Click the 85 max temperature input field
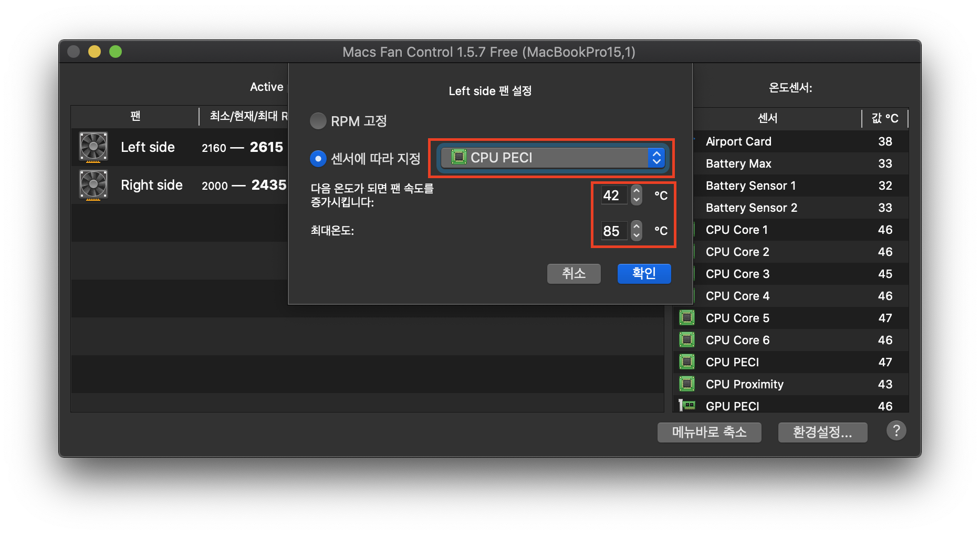This screenshot has height=535, width=980. click(x=613, y=231)
